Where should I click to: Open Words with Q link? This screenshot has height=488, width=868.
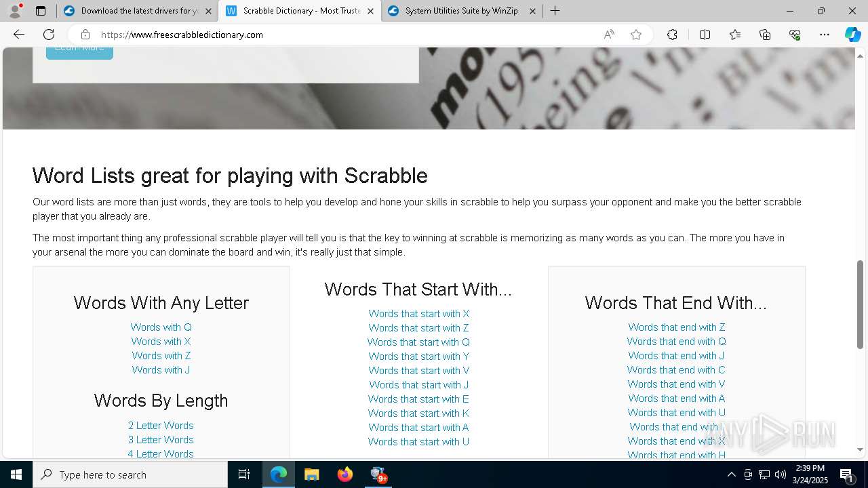click(161, 327)
